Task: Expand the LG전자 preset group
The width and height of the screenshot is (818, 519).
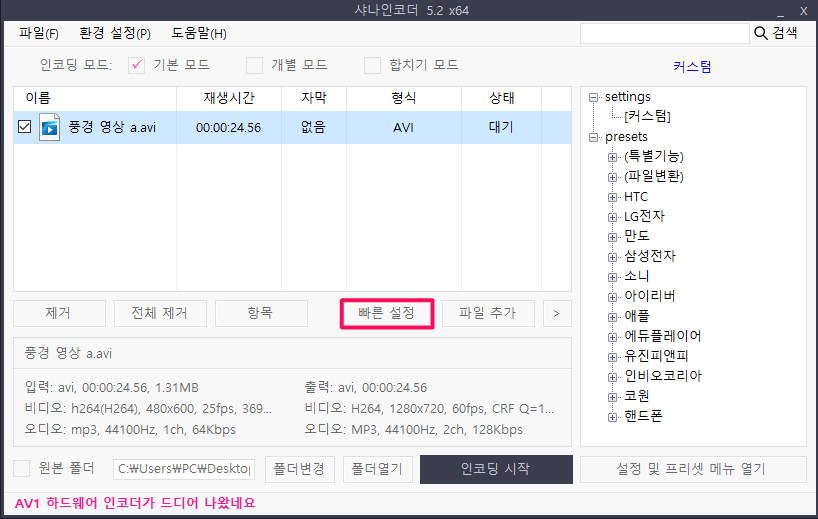Action: pos(612,217)
